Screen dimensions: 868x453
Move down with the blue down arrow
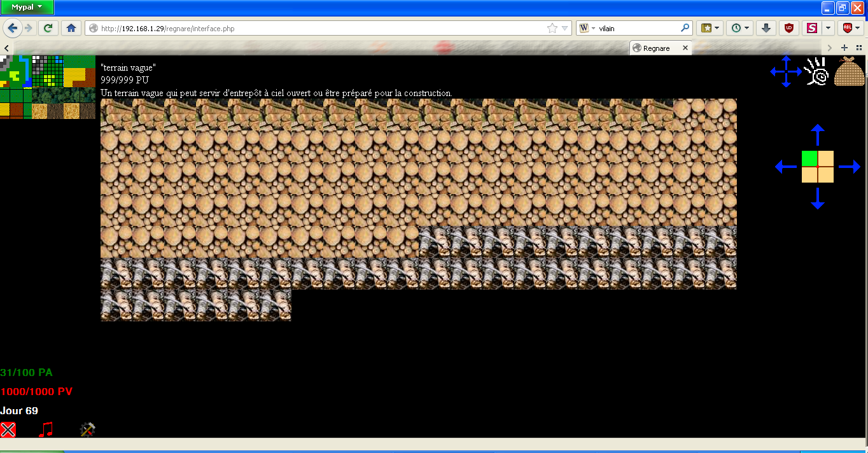click(818, 199)
